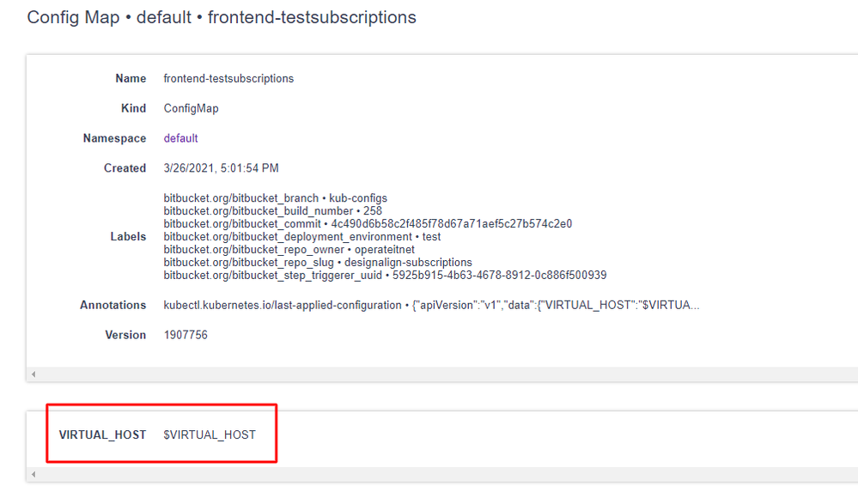Click the bitbucket_deployment_environment test label
Image resolution: width=858 pixels, height=504 pixels.
pos(302,236)
